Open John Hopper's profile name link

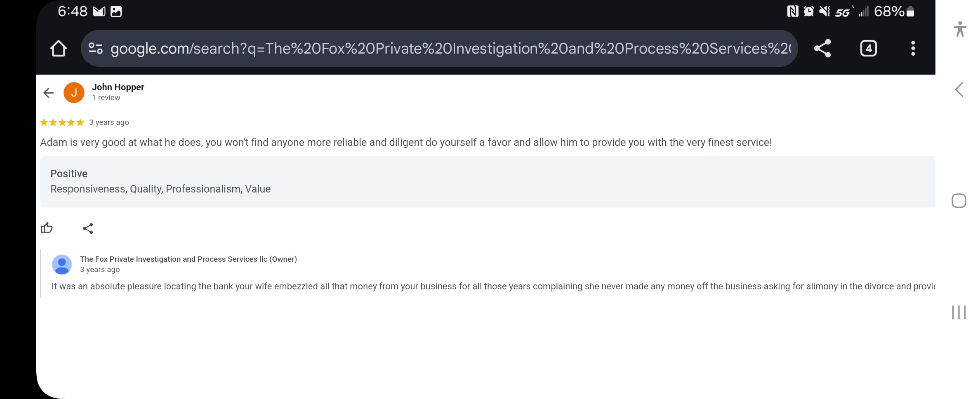118,87
